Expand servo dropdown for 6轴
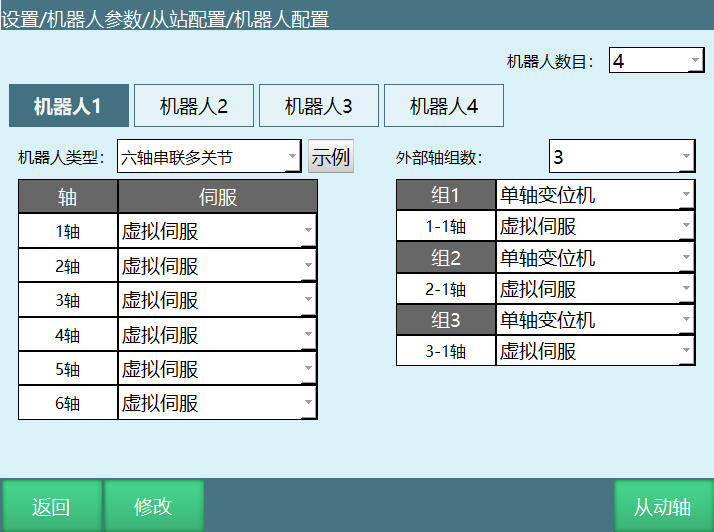The width and height of the screenshot is (714, 532). pos(217,403)
